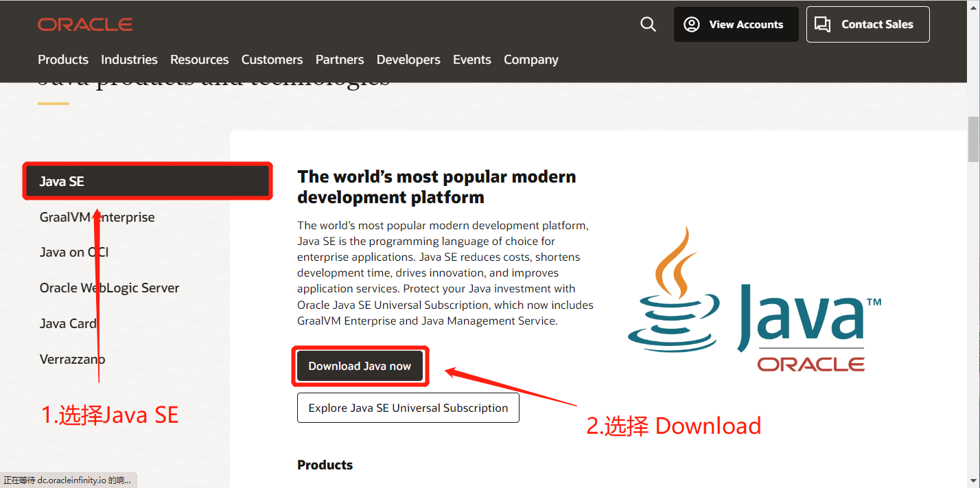The width and height of the screenshot is (980, 488).
Task: Click the heading 'The world's most popular modern development platform'
Action: (x=436, y=187)
